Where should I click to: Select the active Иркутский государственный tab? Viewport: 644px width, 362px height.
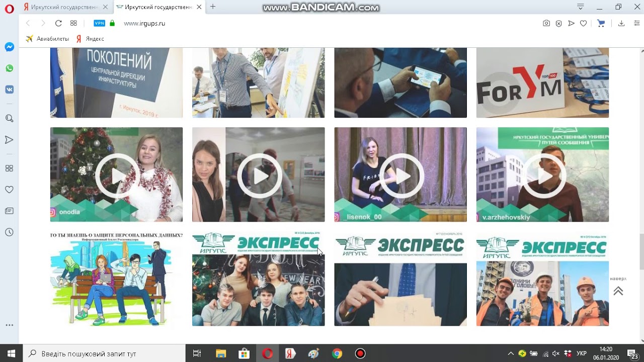pos(159,7)
